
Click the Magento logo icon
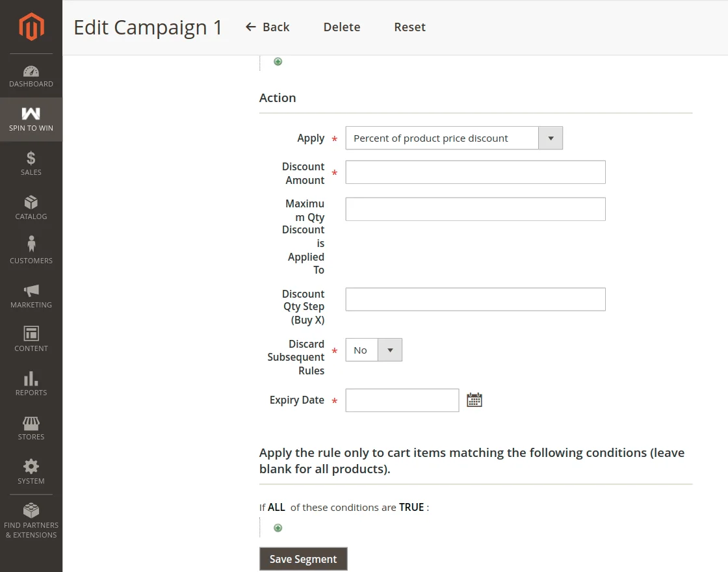31,27
